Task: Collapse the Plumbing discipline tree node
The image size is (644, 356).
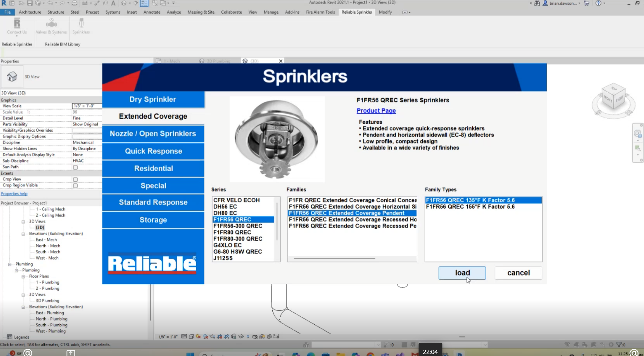Action: [10, 264]
